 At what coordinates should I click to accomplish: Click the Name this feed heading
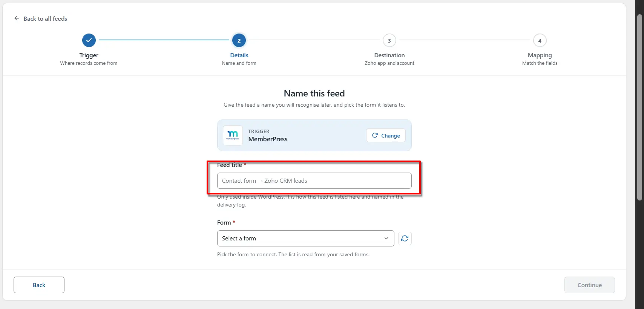pyautogui.click(x=314, y=93)
